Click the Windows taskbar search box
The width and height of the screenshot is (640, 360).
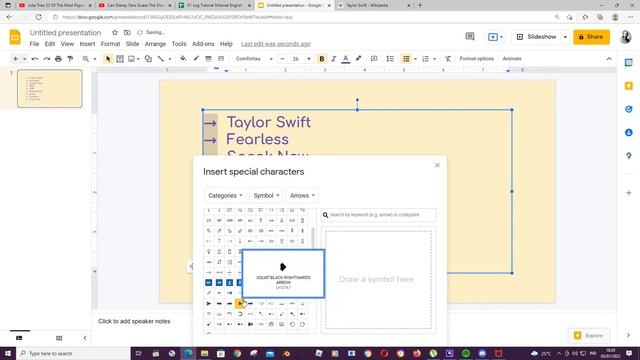[x=73, y=353]
